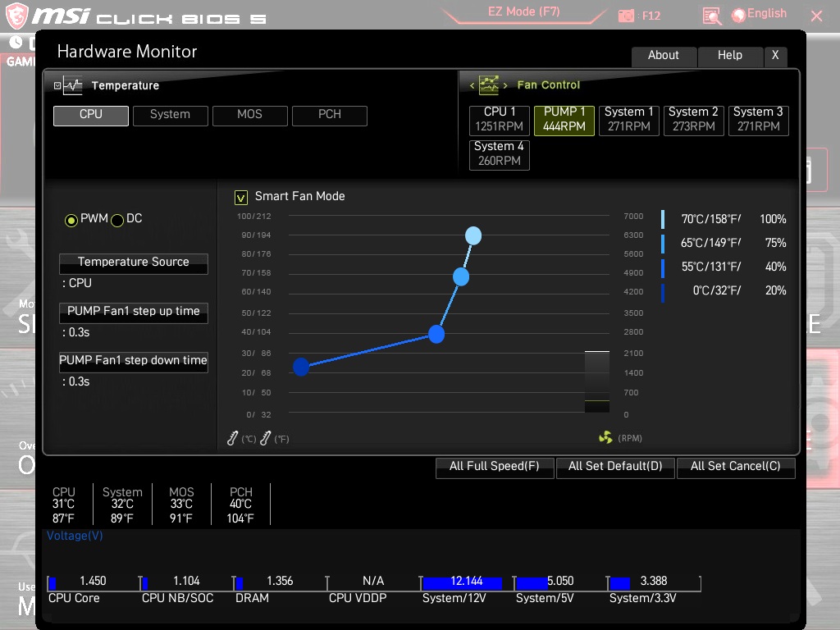Click the English language globe icon
The image size is (840, 630).
(739, 16)
